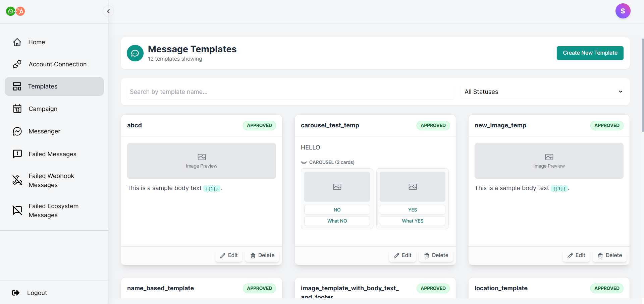Switch to the Campaign section

[x=42, y=109]
